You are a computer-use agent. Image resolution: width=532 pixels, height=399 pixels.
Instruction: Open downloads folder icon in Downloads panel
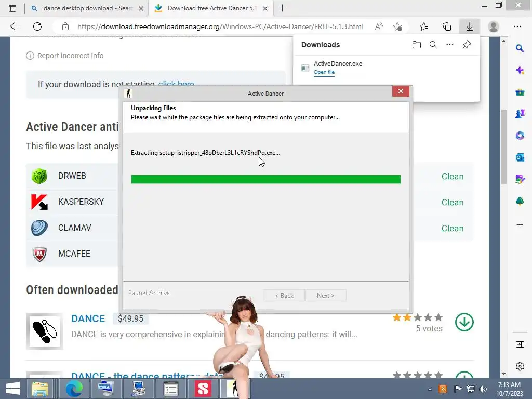tap(417, 45)
